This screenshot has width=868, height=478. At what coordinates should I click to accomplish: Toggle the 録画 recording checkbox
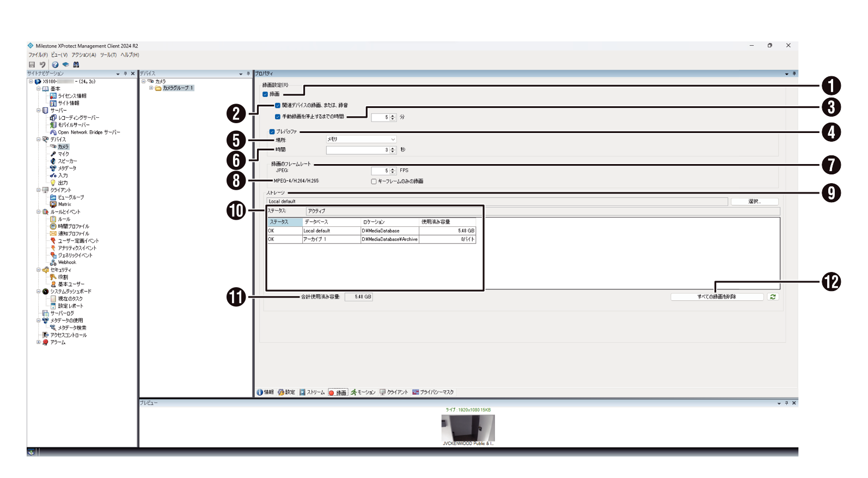pos(266,94)
